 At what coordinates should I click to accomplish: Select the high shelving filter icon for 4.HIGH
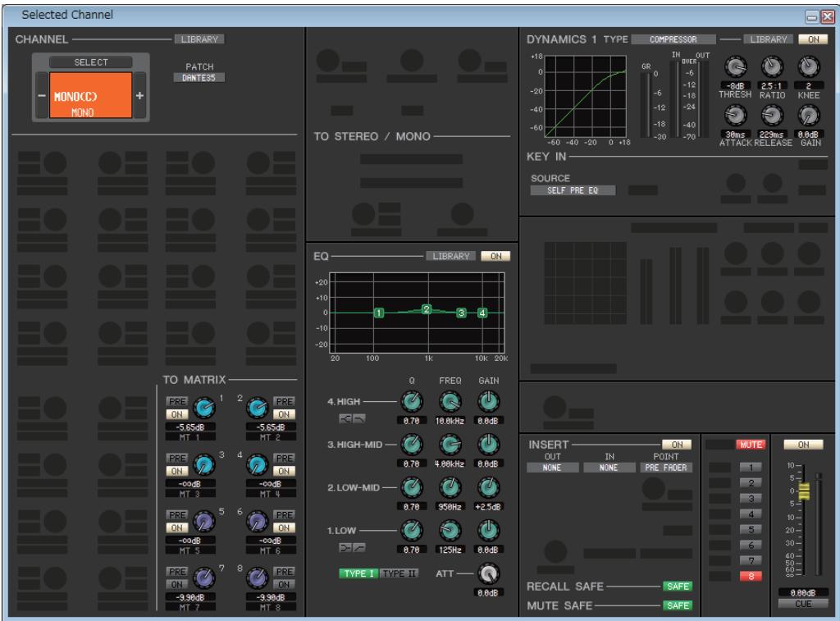(345, 418)
